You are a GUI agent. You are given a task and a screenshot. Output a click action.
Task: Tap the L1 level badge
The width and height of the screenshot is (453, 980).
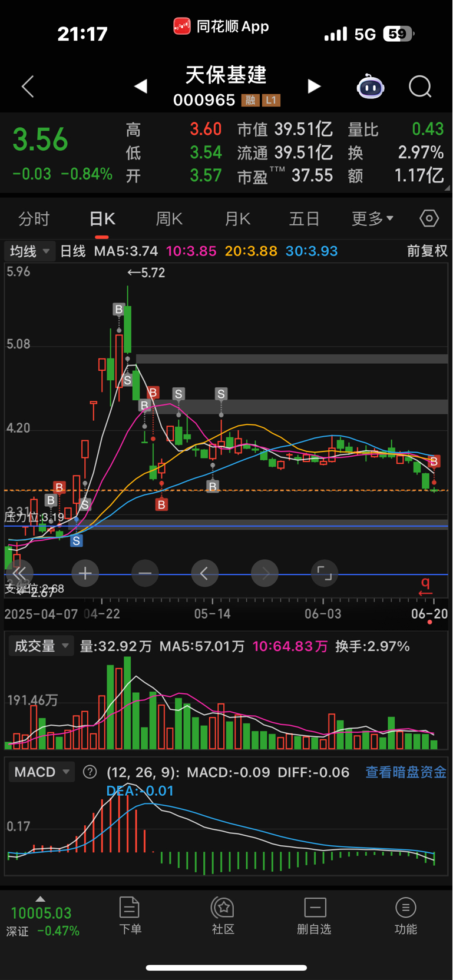click(271, 100)
